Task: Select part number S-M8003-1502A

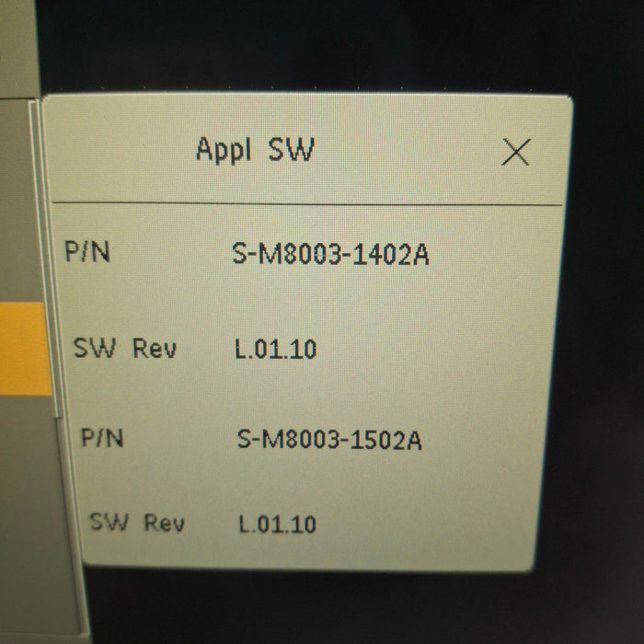Action: pos(329,440)
